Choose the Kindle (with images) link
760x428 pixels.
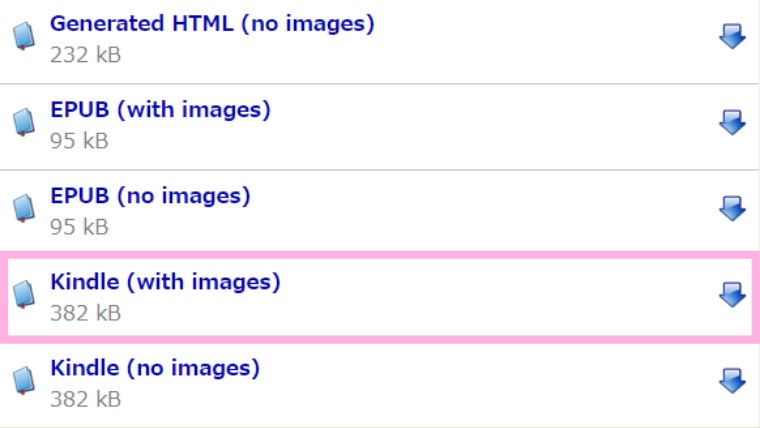click(165, 282)
